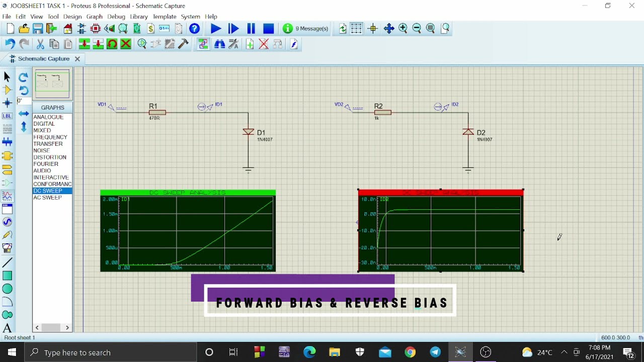
Task: Select the Selection Mode arrow tool
Action: tap(7, 77)
